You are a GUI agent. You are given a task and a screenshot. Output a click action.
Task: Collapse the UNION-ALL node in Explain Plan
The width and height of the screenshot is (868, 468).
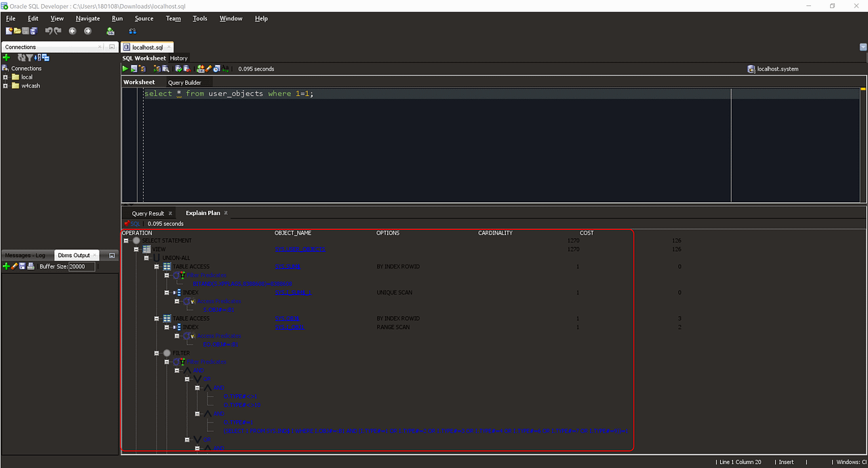[146, 258]
